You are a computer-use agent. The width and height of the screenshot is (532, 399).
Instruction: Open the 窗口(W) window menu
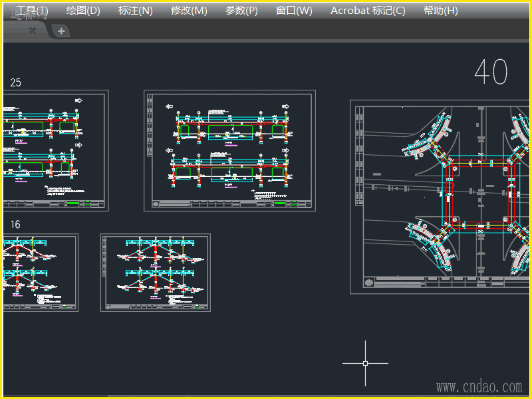[294, 11]
